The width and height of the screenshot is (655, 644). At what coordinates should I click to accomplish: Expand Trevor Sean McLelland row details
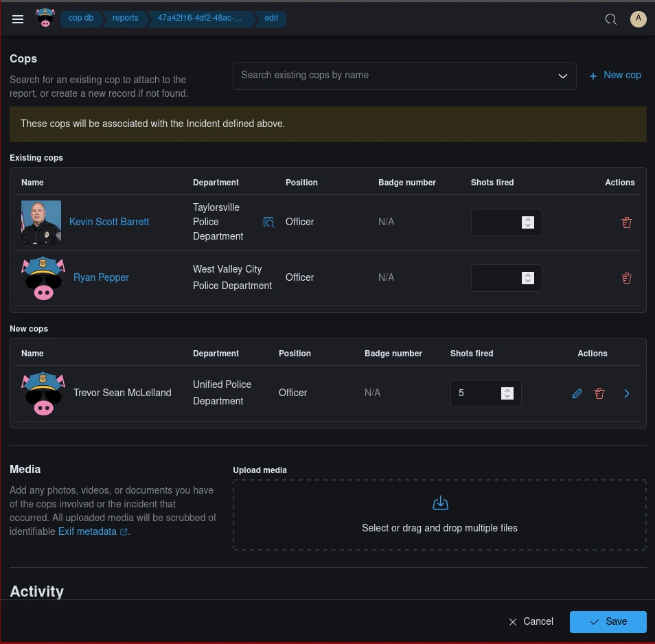626,393
